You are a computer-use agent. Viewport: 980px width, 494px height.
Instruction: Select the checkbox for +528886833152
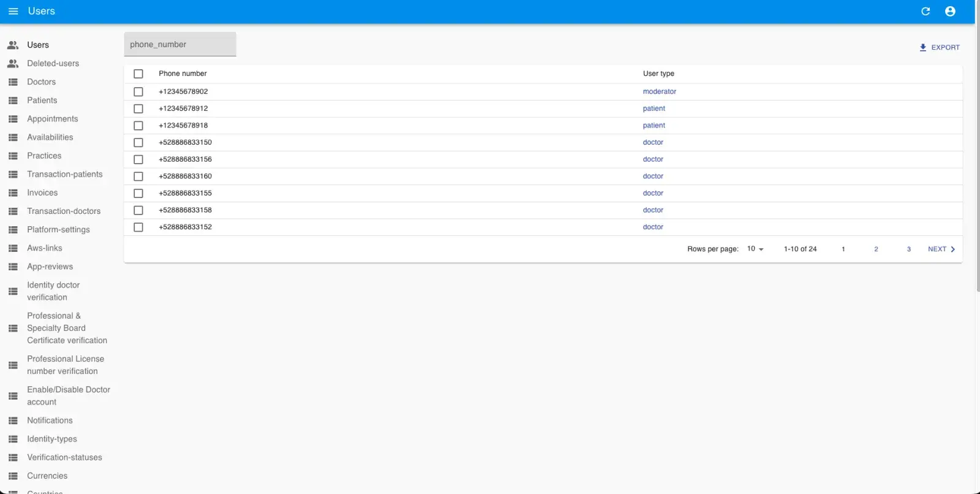(x=138, y=227)
